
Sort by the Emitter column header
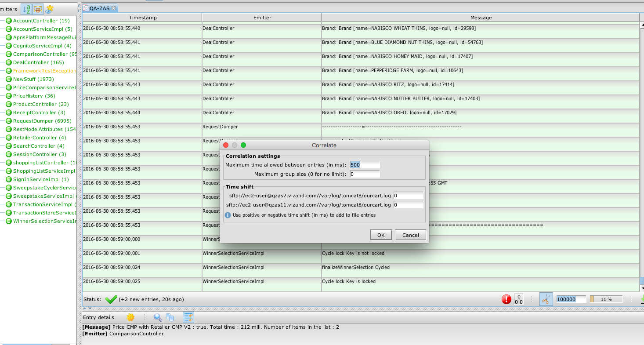pos(262,18)
